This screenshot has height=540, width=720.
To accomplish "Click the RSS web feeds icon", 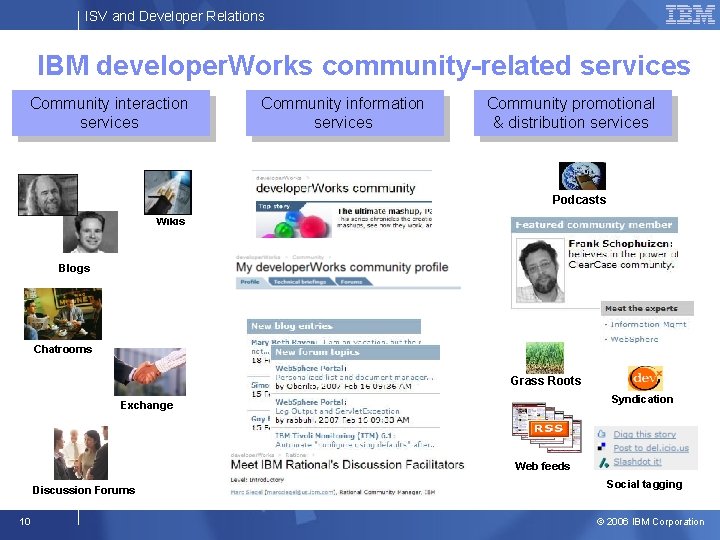I will coord(546,428).
